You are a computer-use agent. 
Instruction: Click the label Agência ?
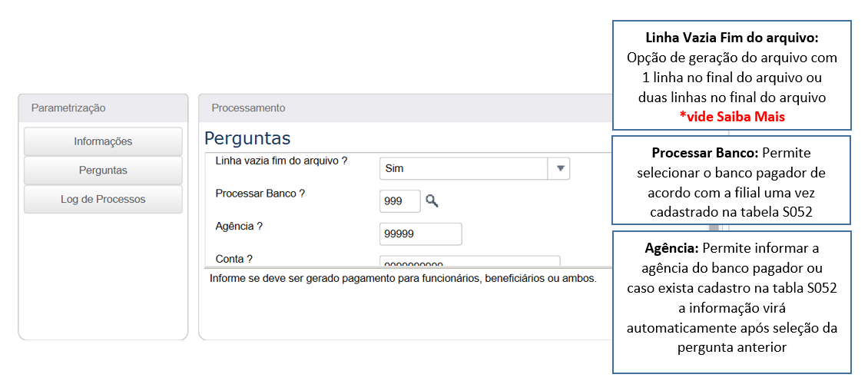click(x=238, y=226)
